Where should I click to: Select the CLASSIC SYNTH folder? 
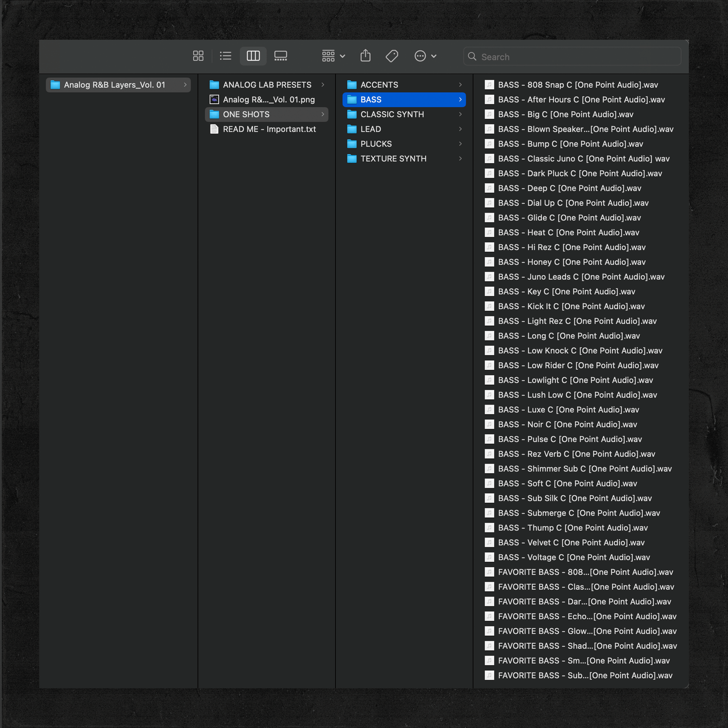[392, 114]
